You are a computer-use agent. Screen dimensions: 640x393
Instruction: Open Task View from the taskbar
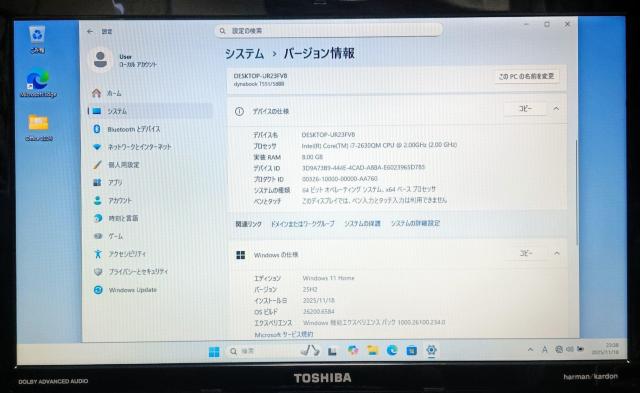coord(332,351)
